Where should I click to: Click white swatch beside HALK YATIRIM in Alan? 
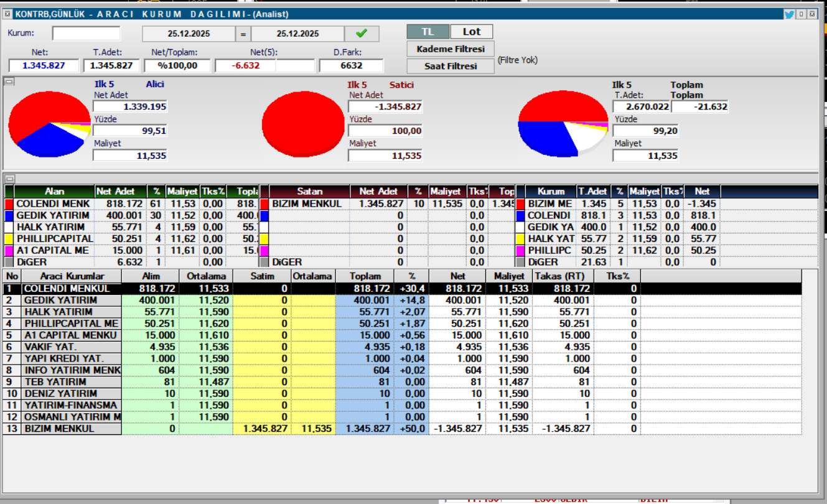(9, 227)
